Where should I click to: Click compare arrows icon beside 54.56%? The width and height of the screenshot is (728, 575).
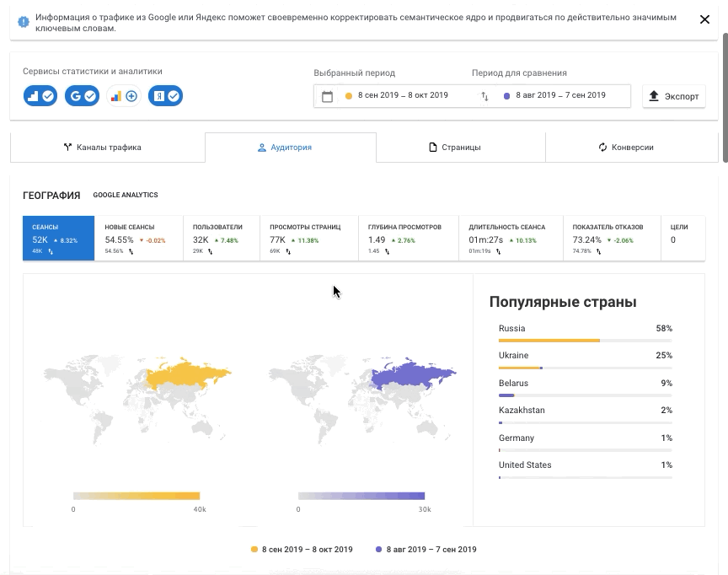click(131, 251)
